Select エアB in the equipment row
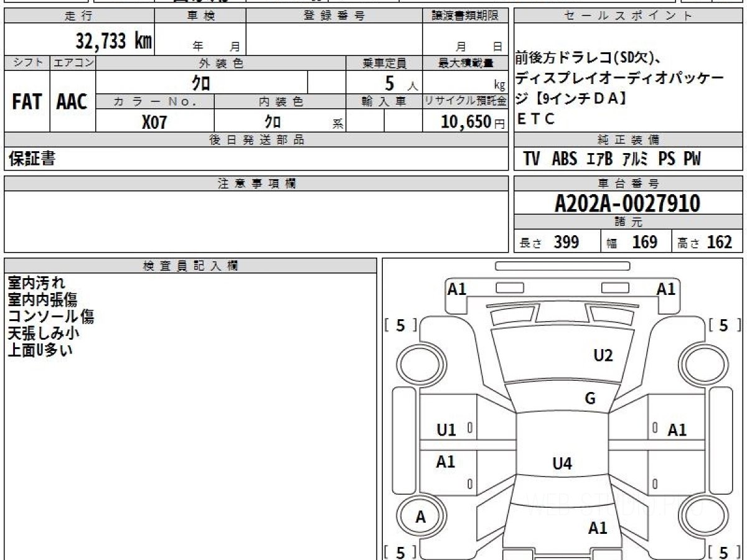 599,159
